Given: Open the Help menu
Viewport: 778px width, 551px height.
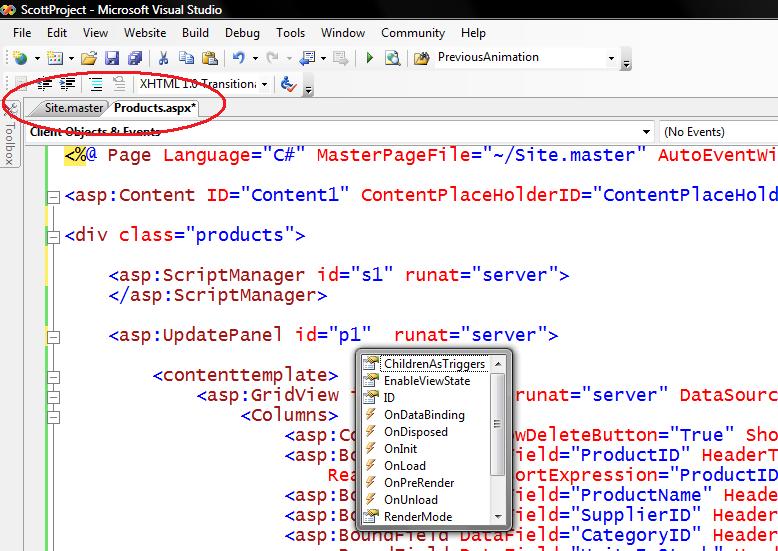Looking at the screenshot, I should (473, 33).
